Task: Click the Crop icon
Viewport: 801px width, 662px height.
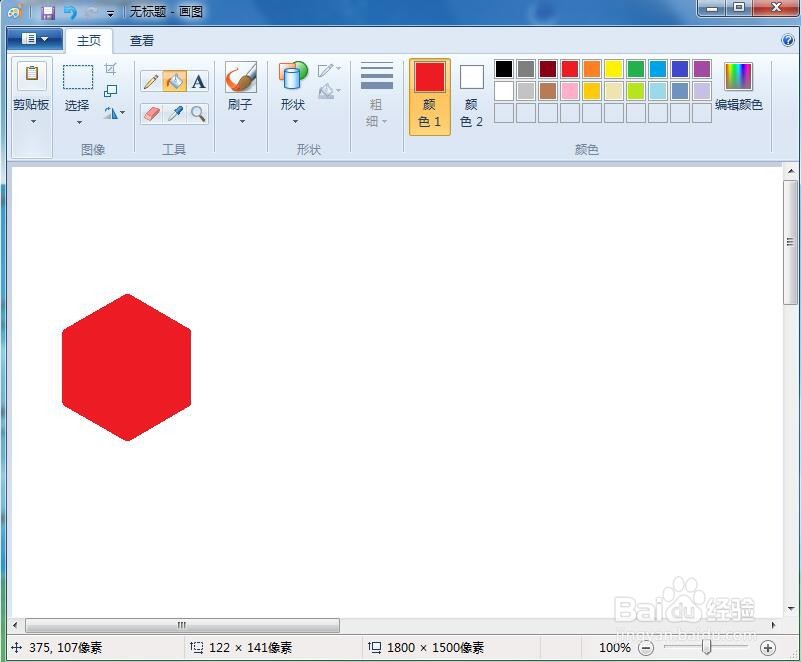Action: coord(110,68)
